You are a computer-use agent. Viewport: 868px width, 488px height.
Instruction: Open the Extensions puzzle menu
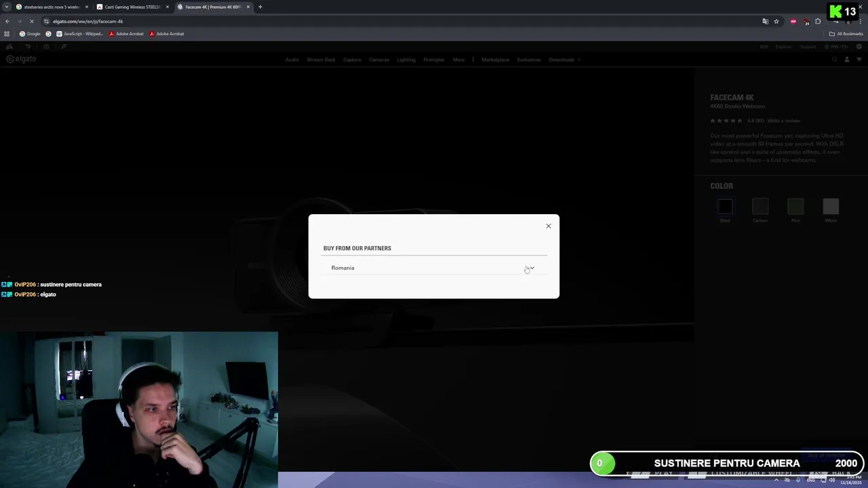(818, 21)
